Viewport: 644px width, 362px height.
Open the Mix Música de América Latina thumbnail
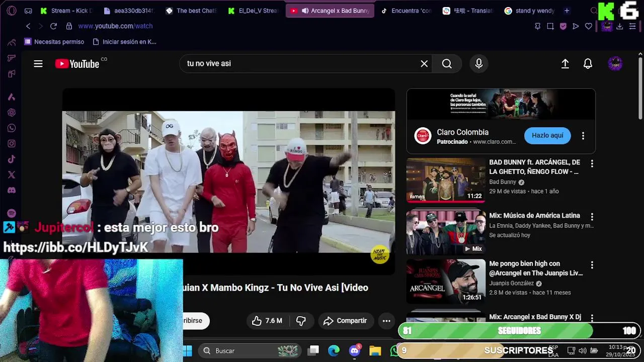point(446,232)
